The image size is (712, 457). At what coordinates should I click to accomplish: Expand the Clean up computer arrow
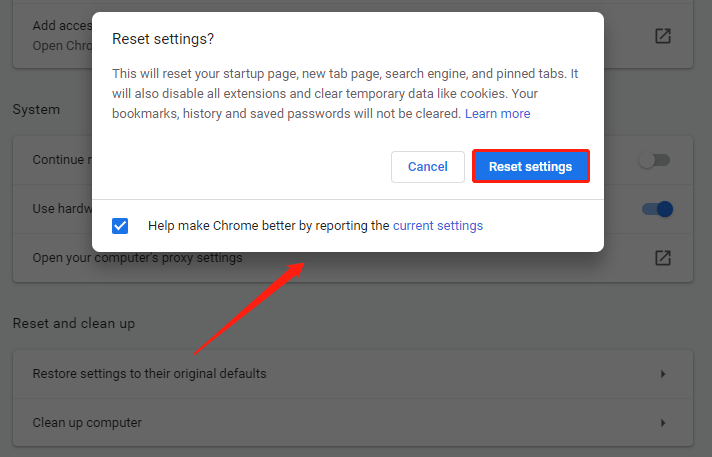pyautogui.click(x=663, y=423)
